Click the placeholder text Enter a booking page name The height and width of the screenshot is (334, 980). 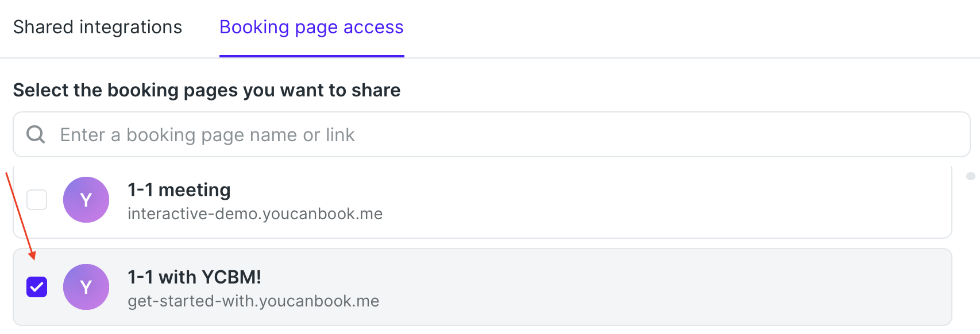[207, 135]
